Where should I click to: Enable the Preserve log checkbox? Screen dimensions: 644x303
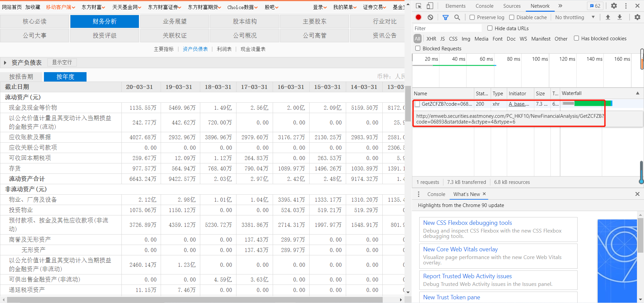[x=472, y=17]
